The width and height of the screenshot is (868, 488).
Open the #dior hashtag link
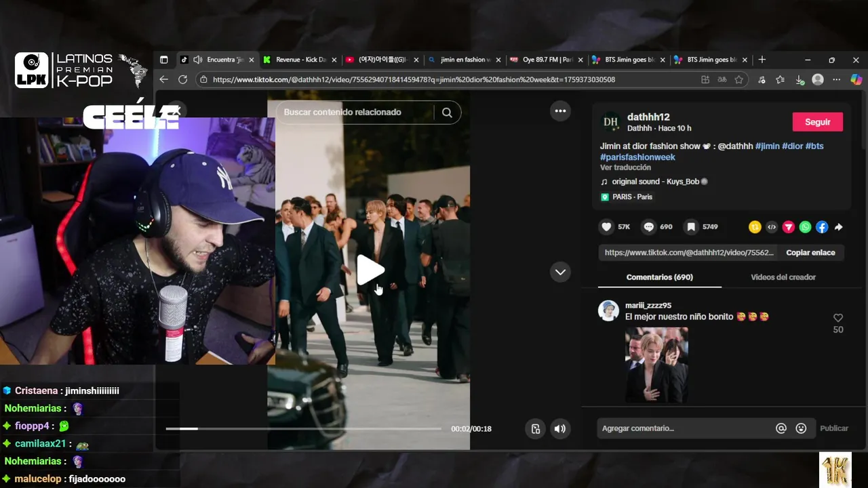pyautogui.click(x=792, y=146)
